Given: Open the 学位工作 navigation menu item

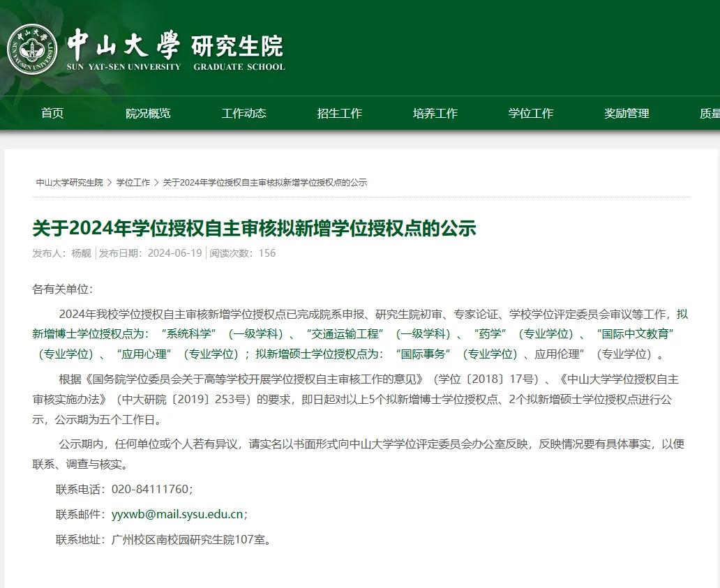Looking at the screenshot, I should tap(531, 114).
